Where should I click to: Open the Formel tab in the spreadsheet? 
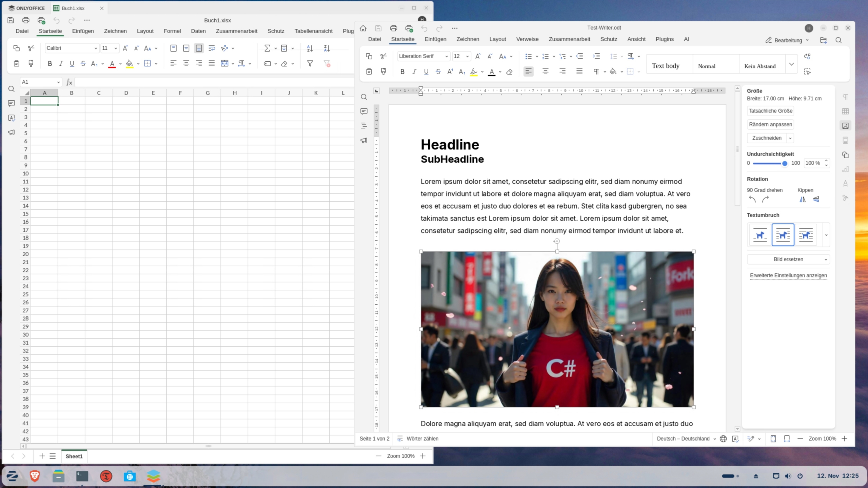click(x=172, y=31)
